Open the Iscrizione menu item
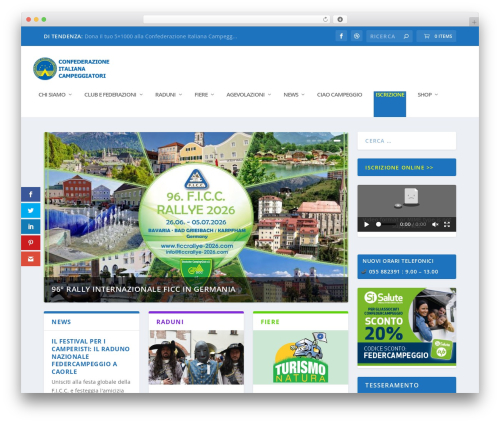Screen dimensions: 500x423 390,104
